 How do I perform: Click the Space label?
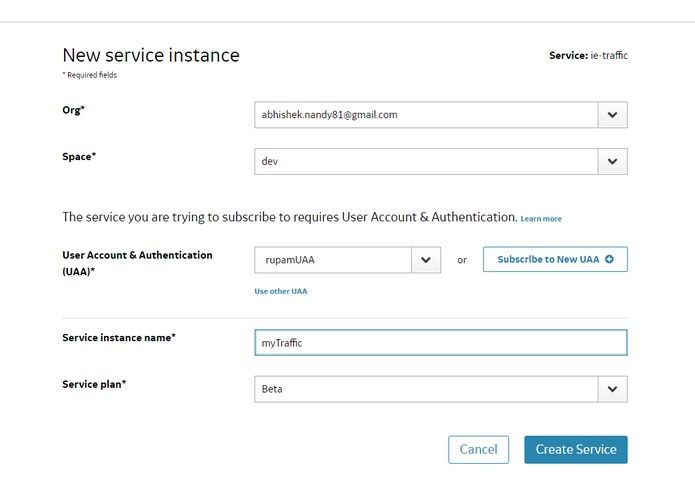(79, 156)
